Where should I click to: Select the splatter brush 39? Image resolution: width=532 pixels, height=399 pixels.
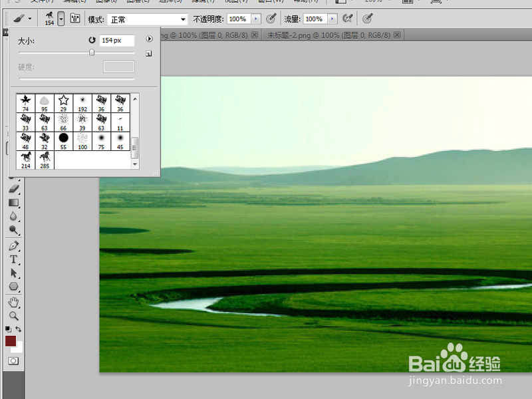point(82,122)
